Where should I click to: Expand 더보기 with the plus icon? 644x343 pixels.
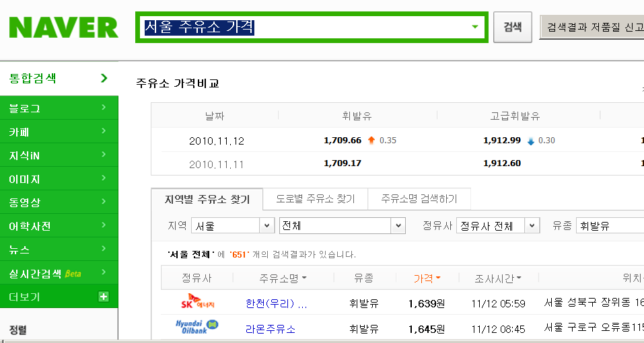(x=104, y=296)
